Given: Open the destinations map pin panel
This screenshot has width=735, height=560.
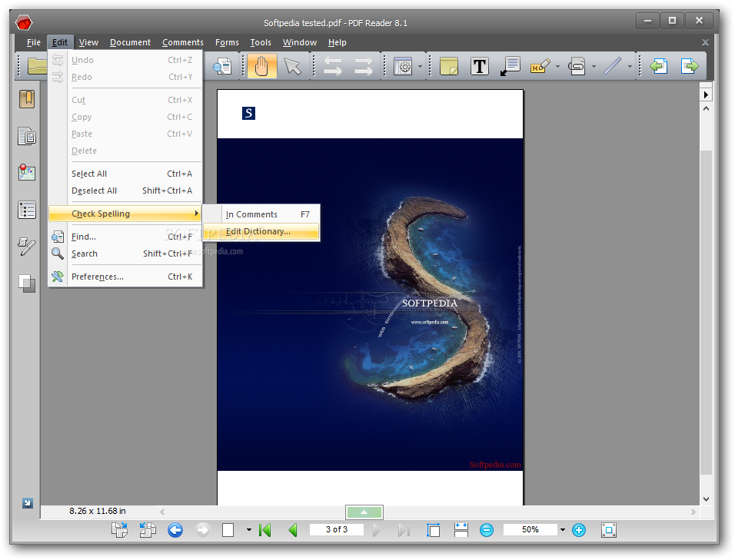Looking at the screenshot, I should click(27, 172).
